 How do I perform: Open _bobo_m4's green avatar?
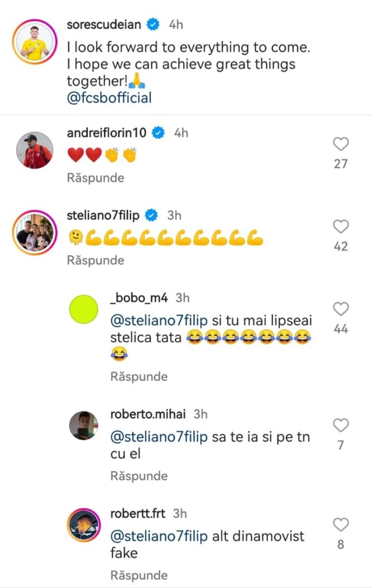click(x=83, y=311)
